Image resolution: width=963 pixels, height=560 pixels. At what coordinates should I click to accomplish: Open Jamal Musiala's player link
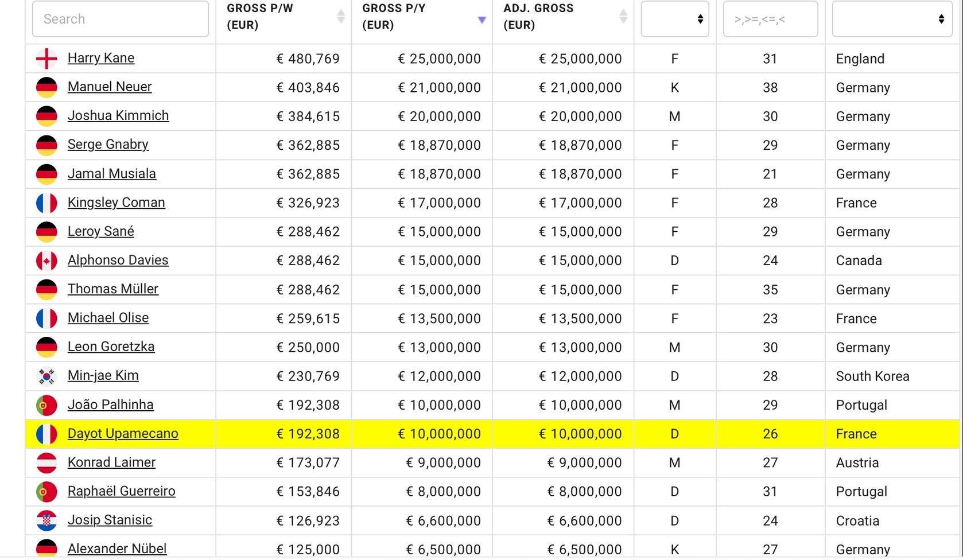pos(112,173)
